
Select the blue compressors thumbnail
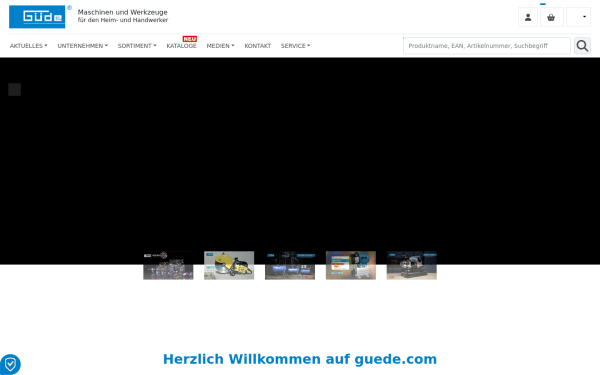[x=290, y=265]
